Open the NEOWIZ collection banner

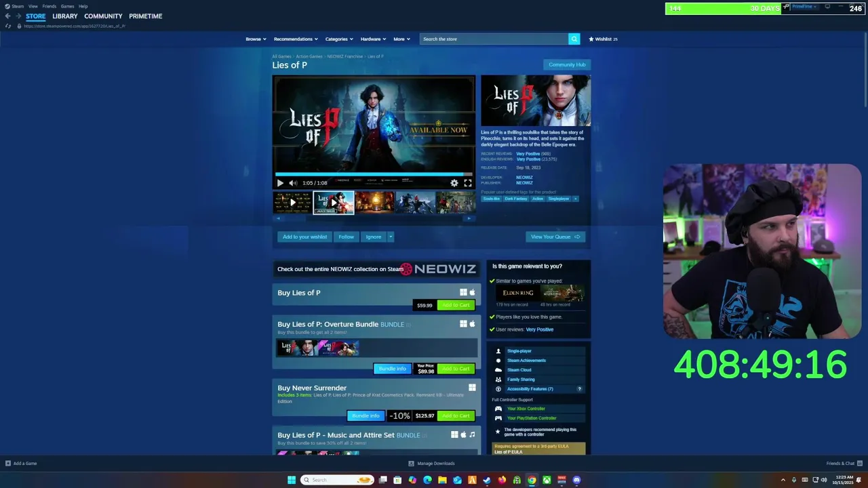[x=376, y=269]
